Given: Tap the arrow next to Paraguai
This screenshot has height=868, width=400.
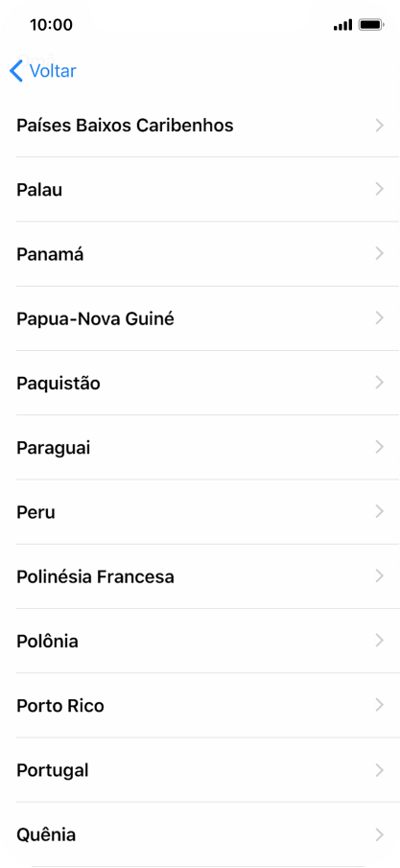Looking at the screenshot, I should (x=380, y=447).
